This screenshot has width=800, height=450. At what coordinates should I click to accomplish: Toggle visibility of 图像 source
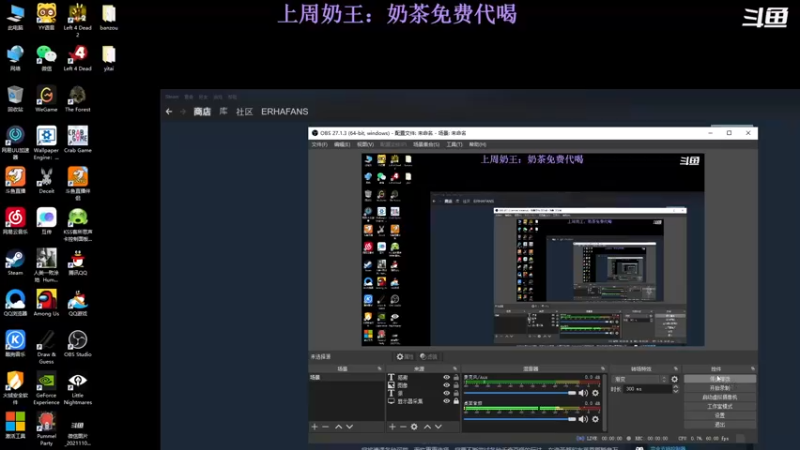coord(446,385)
